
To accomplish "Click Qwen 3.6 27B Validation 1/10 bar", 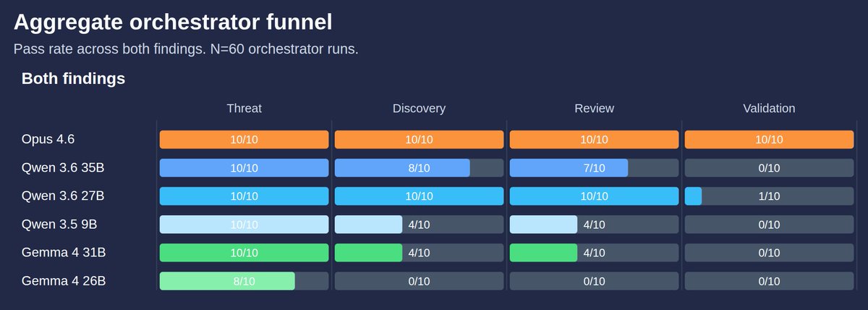I will click(x=769, y=196).
